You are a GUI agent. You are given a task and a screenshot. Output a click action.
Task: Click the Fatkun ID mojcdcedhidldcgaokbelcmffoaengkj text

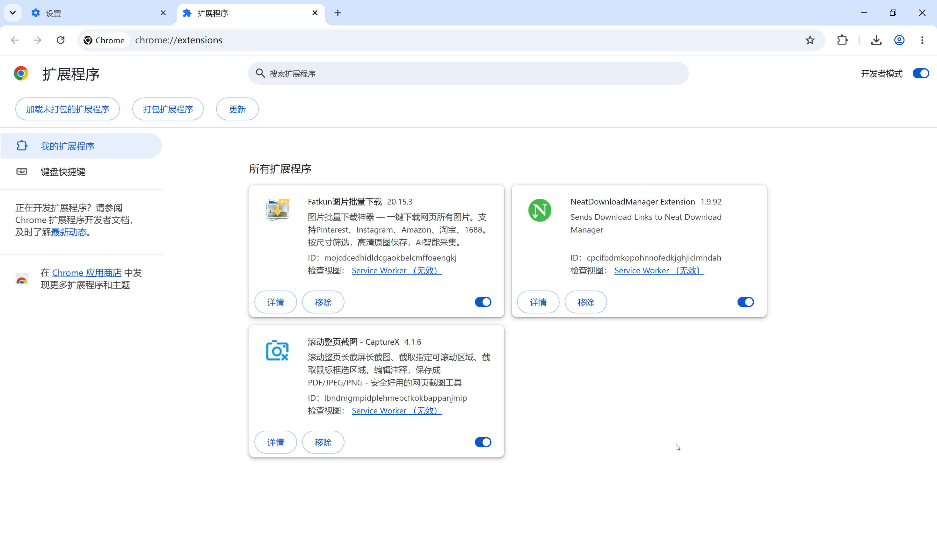pos(390,258)
